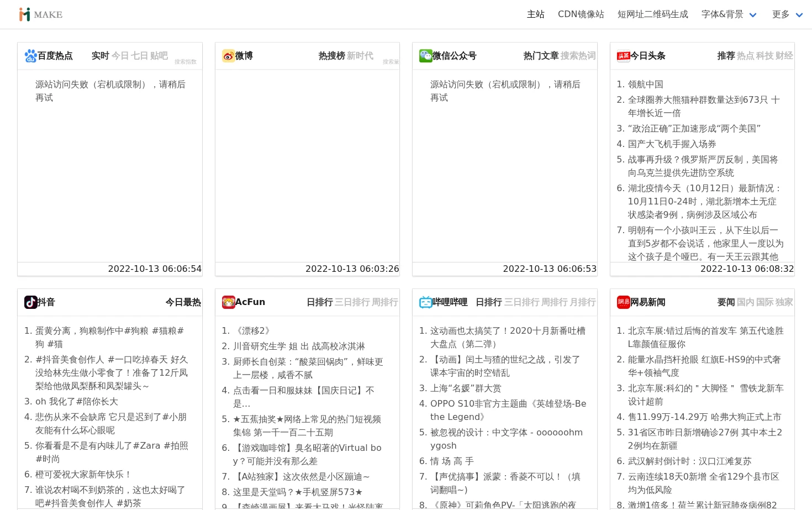Image resolution: width=812 pixels, height=510 pixels.
Task: Click Baidu card timestamp 2022-10-13 06:06:54
Action: click(155, 269)
